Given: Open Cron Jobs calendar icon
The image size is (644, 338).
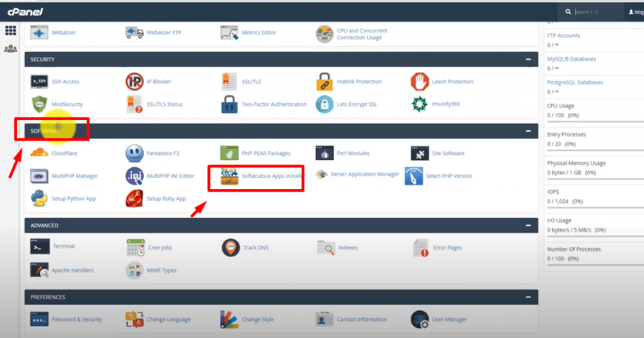Looking at the screenshot, I should (x=136, y=248).
